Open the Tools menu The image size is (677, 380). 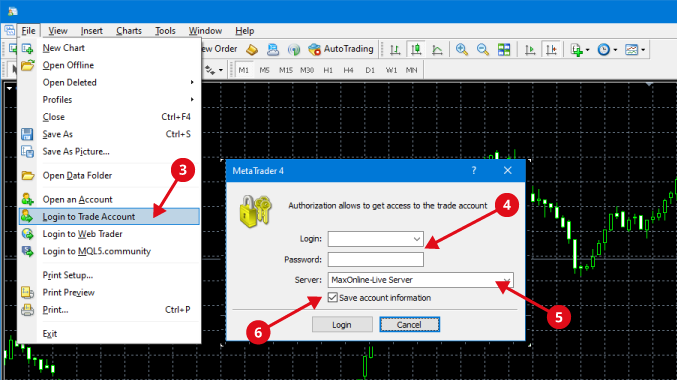click(x=165, y=31)
